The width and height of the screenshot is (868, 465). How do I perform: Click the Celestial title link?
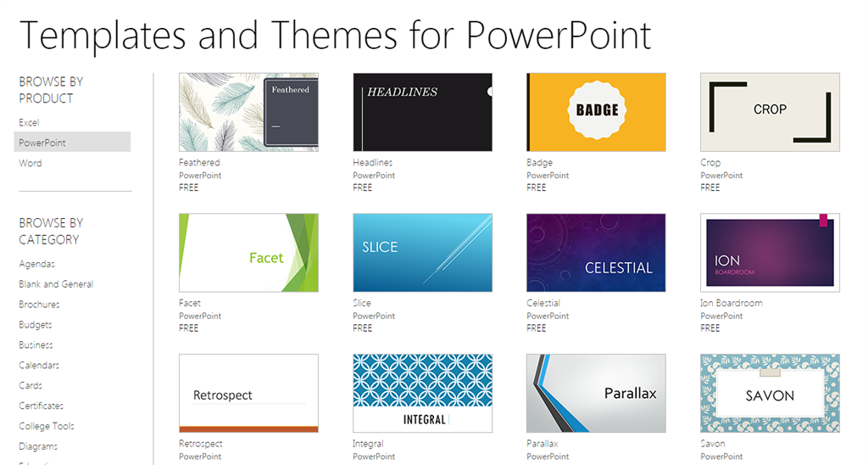coord(543,303)
